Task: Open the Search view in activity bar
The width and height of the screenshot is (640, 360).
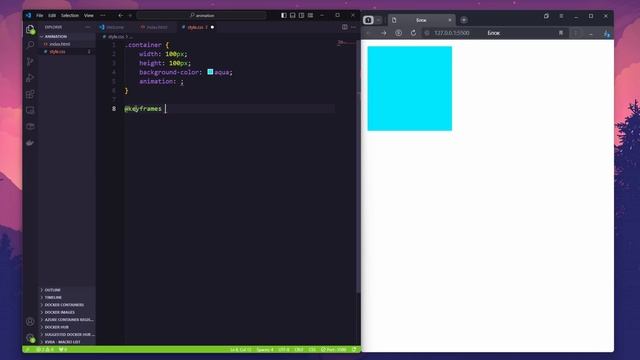Action: coord(30,45)
